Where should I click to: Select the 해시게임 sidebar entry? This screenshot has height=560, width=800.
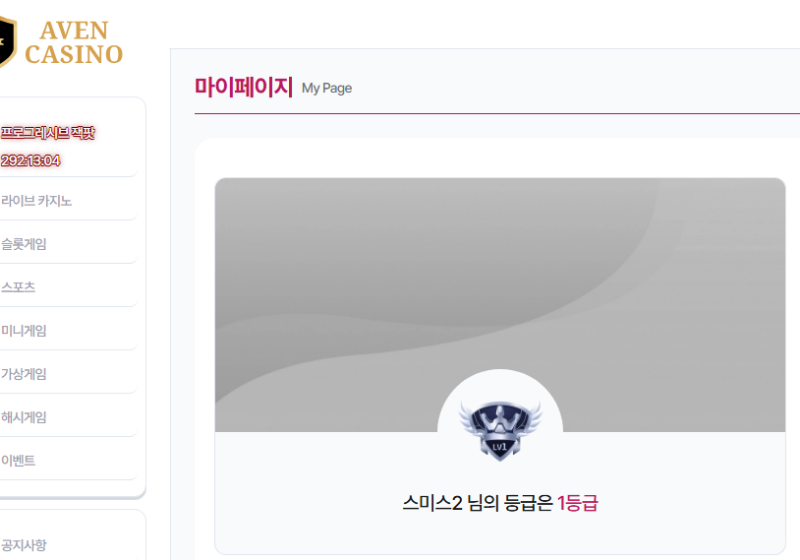(x=23, y=418)
